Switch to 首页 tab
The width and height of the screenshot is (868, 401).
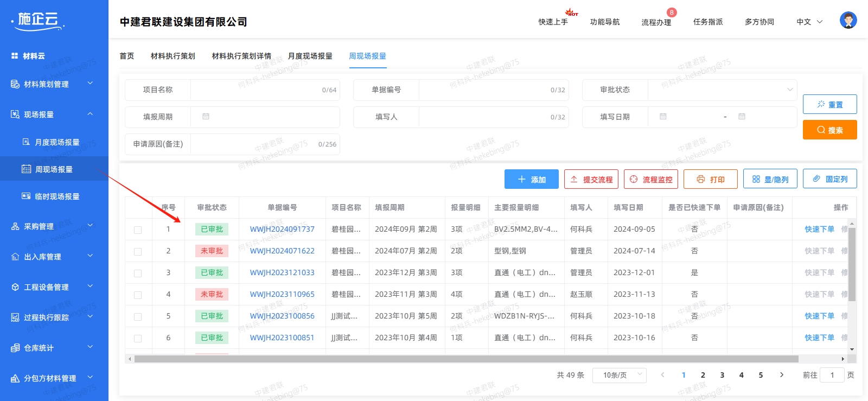(x=127, y=56)
